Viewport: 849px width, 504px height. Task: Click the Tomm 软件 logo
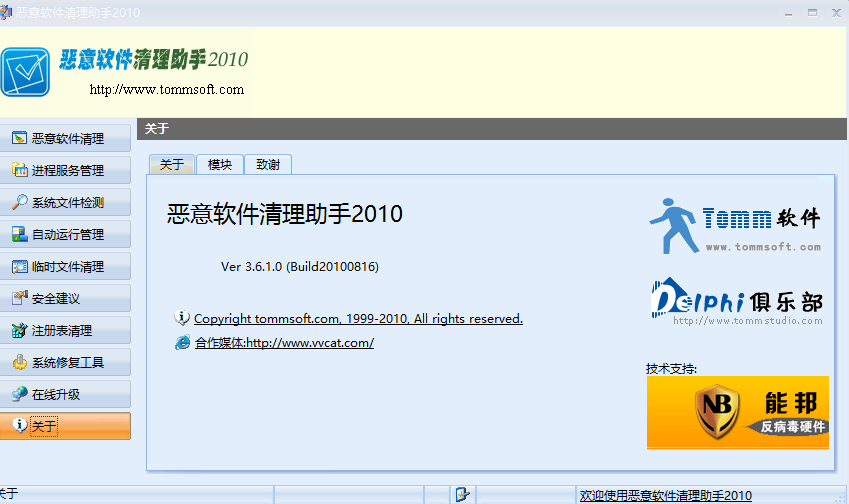pos(735,226)
